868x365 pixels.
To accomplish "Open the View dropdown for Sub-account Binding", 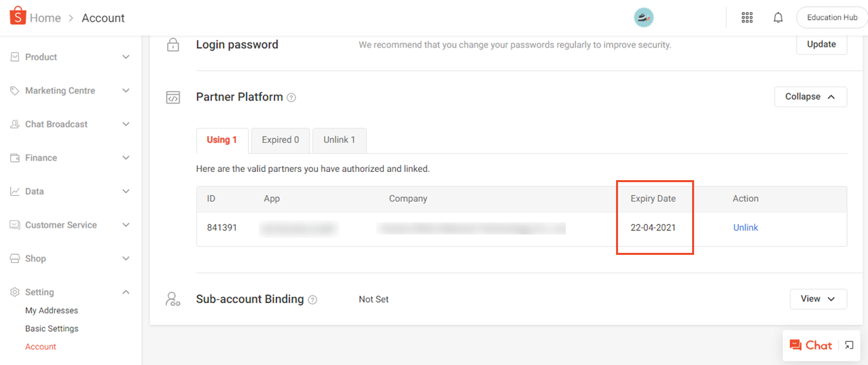I will 818,299.
